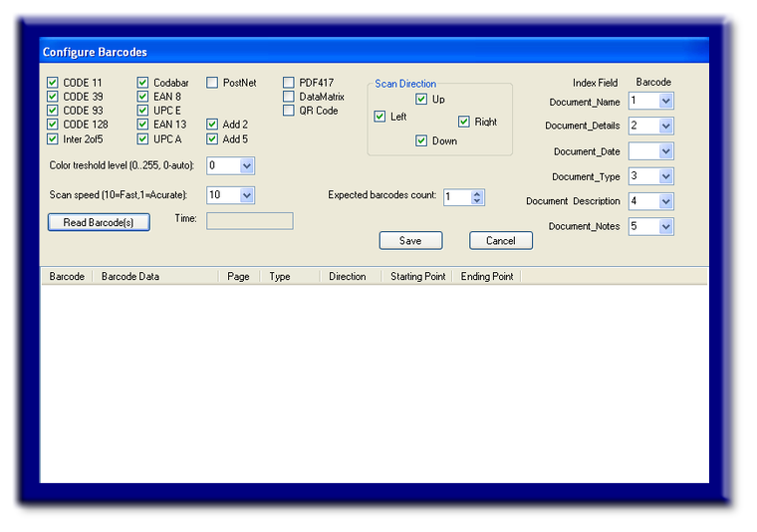Viewport: 757px width, 532px height.
Task: Disable CODE 128 barcode detection
Action: click(x=53, y=125)
